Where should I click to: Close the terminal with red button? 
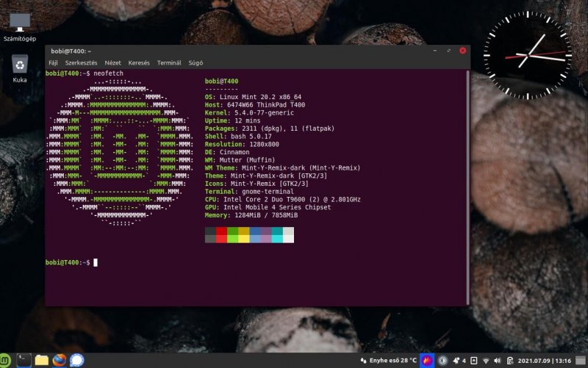pyautogui.click(x=463, y=51)
